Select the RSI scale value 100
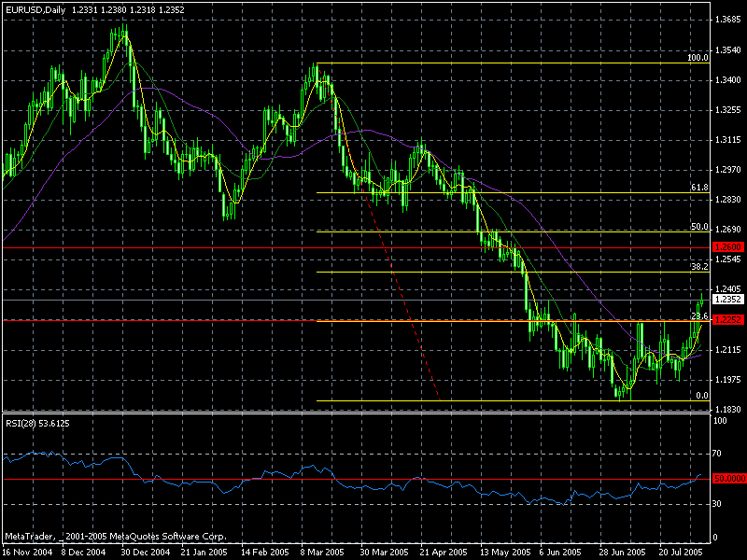Screen dimensions: 747x560 point(720,421)
